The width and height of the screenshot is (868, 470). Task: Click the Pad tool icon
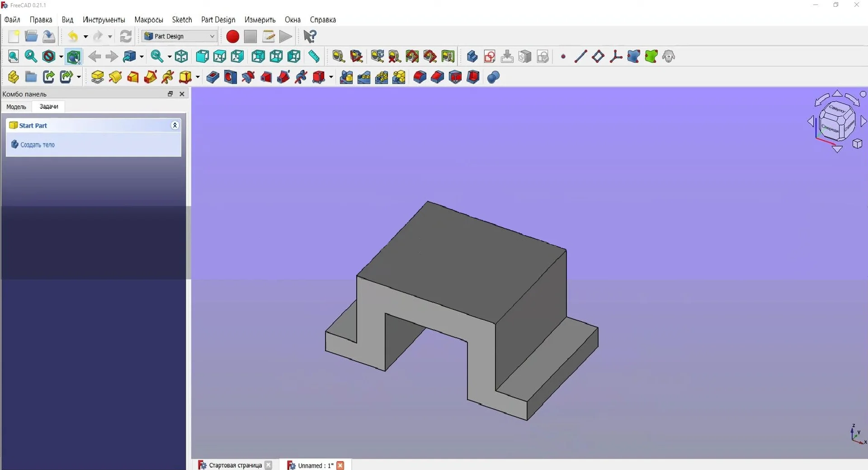(x=97, y=77)
